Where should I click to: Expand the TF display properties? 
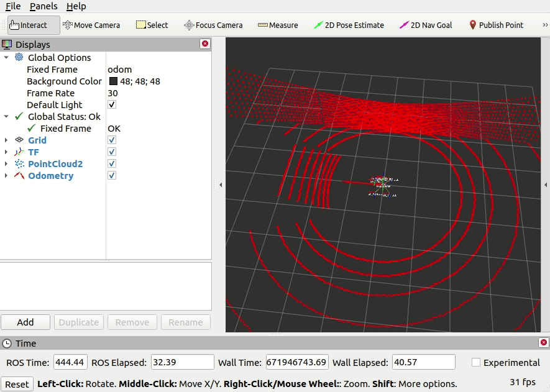click(6, 152)
